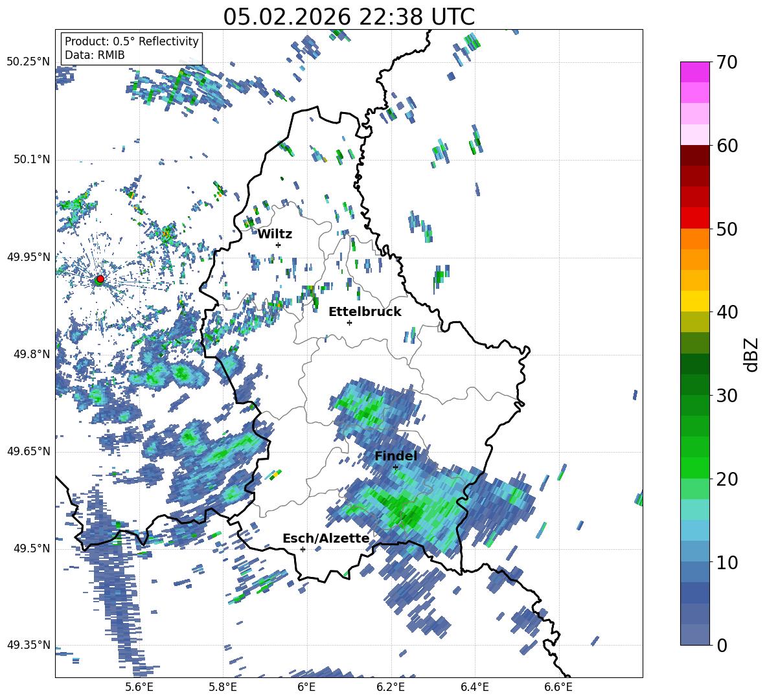Click the 5.8°E longitude label
Screen dimensions: 767x700
pos(223,688)
